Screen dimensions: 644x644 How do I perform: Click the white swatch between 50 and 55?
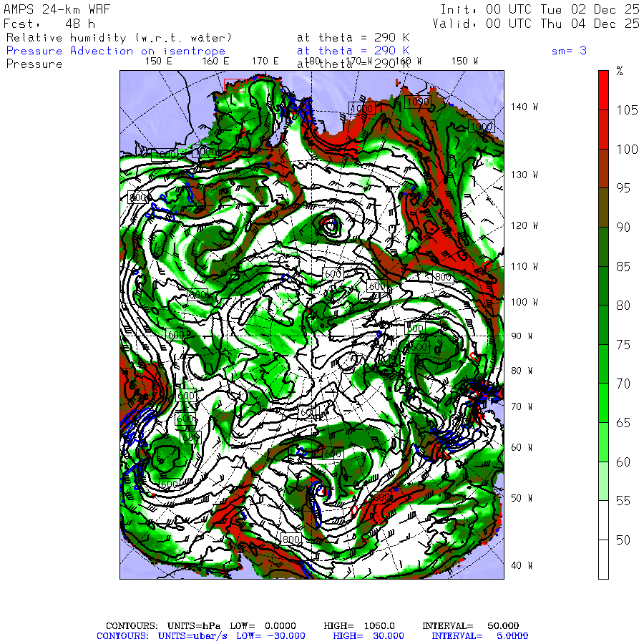[x=603, y=520]
